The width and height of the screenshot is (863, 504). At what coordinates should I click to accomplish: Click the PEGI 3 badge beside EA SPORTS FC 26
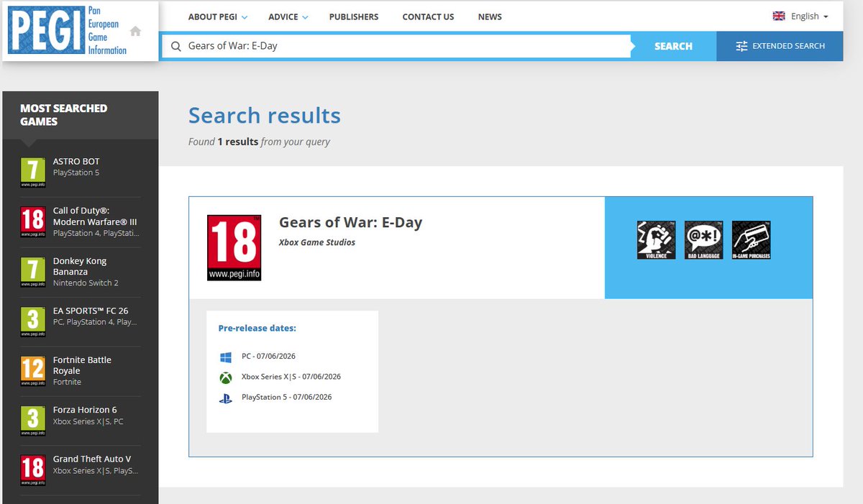33,322
